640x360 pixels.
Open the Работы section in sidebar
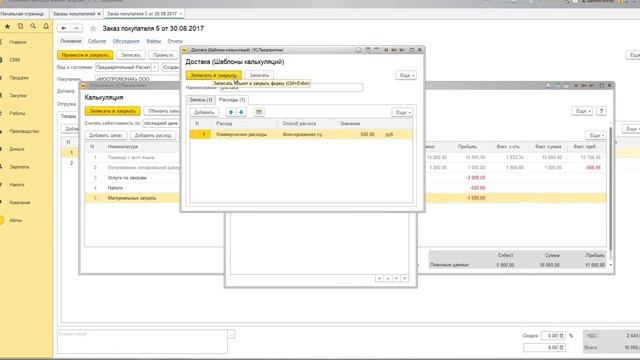(x=17, y=113)
